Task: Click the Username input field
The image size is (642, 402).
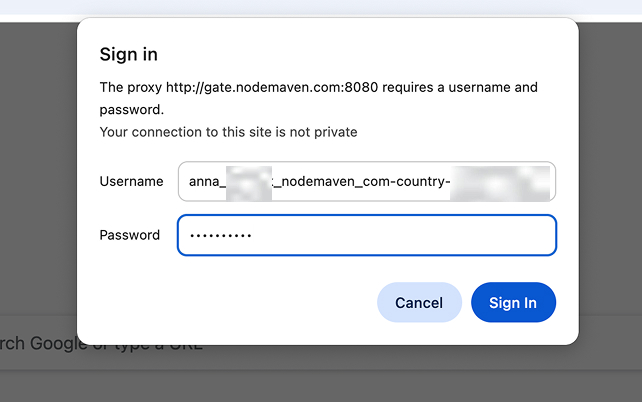Action: [x=366, y=182]
